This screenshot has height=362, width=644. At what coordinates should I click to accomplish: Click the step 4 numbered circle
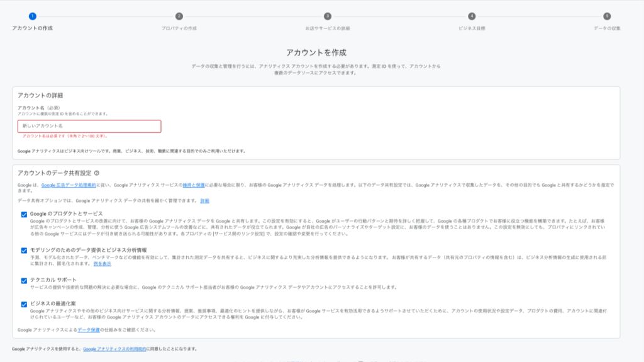coord(472,16)
